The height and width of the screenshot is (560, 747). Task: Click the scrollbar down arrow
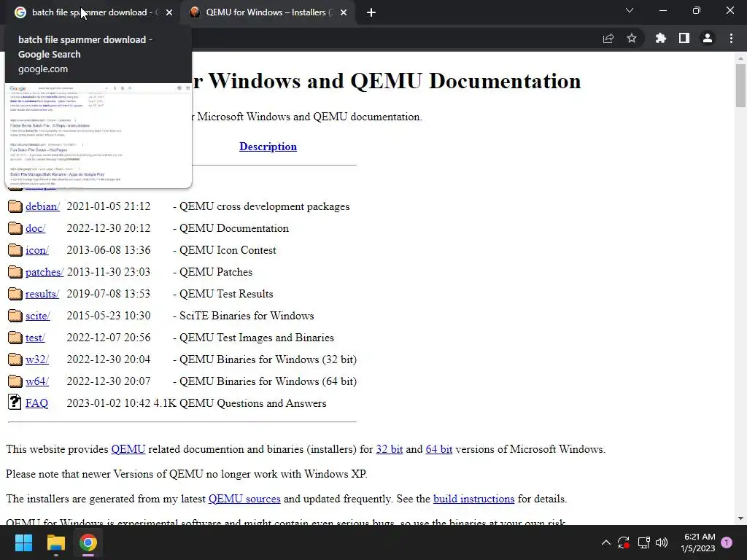[740, 518]
